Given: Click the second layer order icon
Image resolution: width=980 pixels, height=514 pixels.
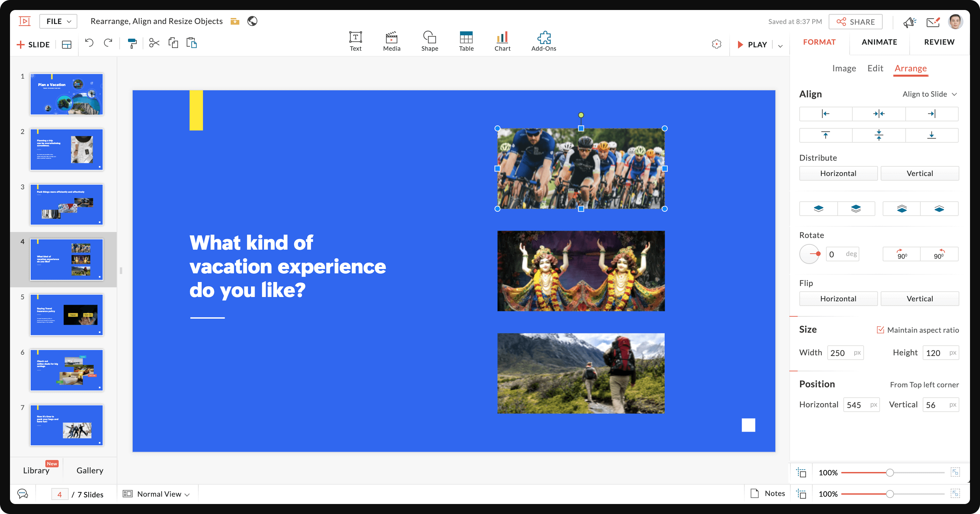Looking at the screenshot, I should [x=856, y=208].
